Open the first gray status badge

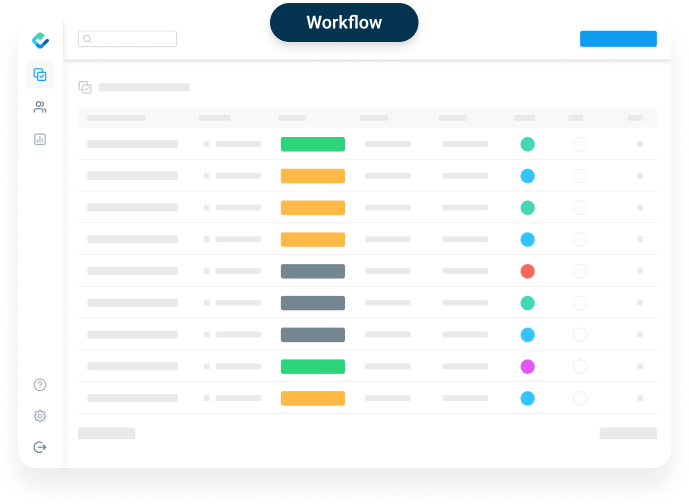313,271
